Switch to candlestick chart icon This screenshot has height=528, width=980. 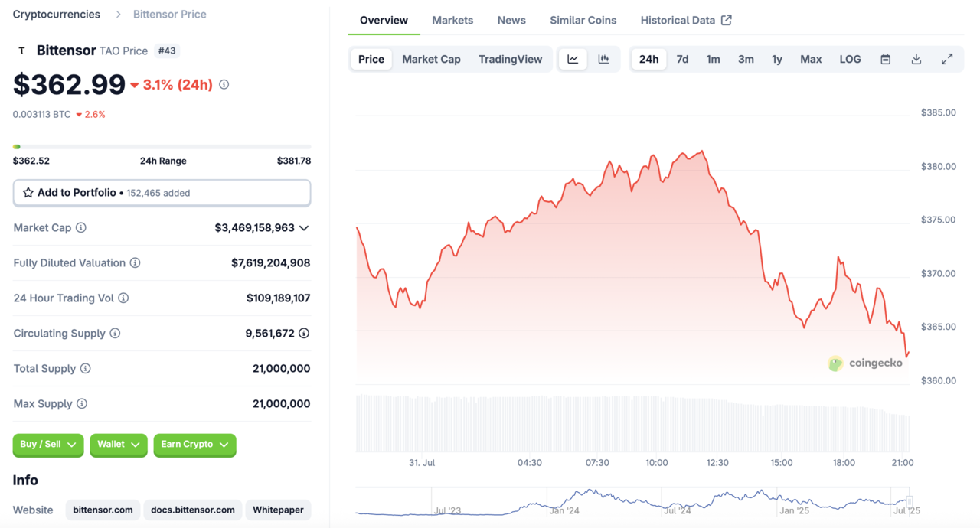(x=603, y=59)
